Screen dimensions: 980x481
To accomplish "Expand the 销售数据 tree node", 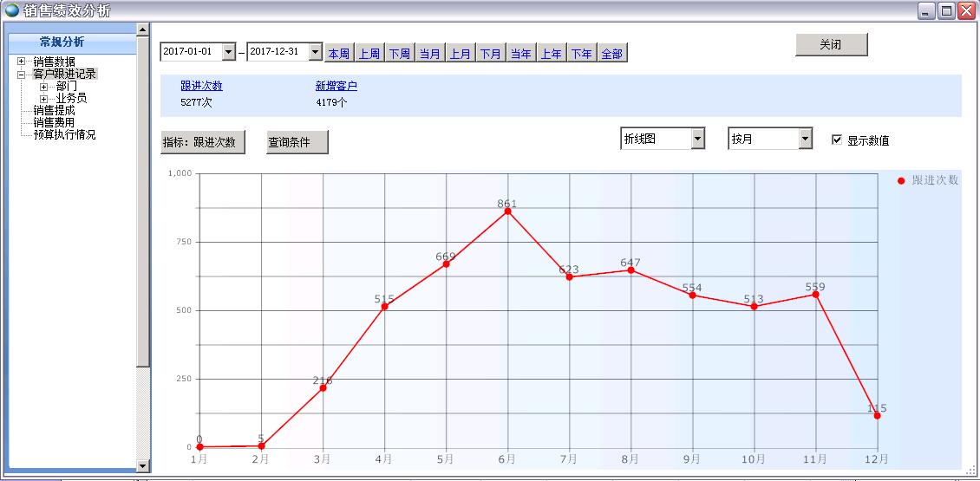I will coord(22,62).
